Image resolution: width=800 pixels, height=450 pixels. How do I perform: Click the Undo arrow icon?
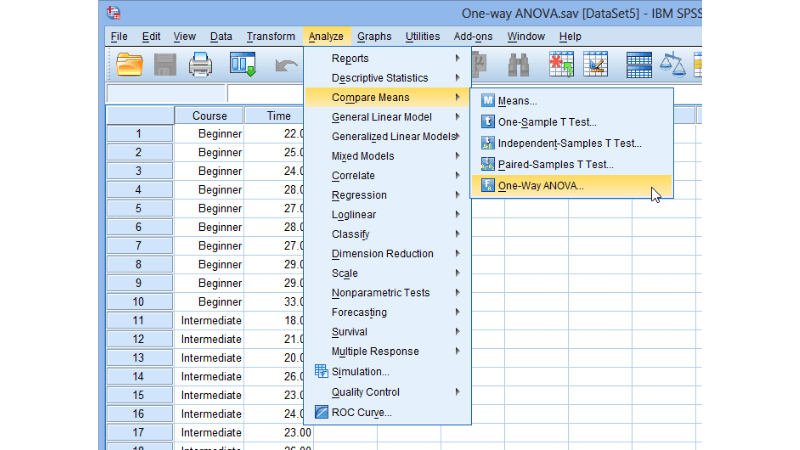coord(286,65)
